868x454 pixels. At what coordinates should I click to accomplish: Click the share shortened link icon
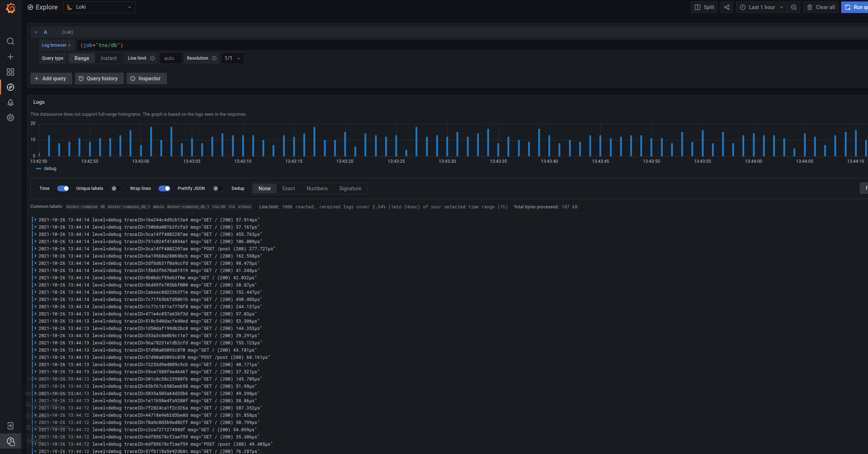pyautogui.click(x=726, y=7)
